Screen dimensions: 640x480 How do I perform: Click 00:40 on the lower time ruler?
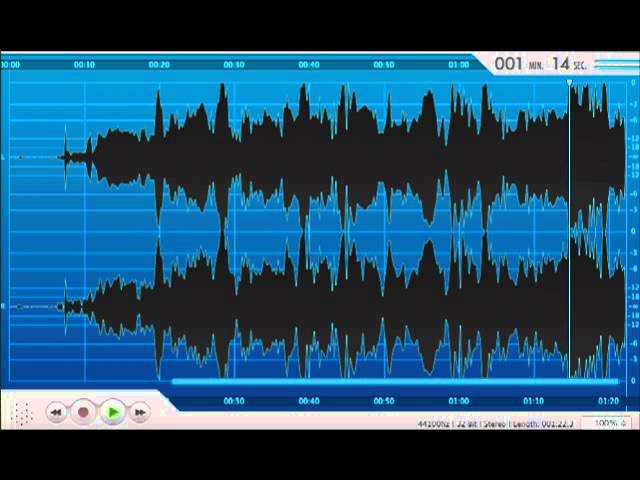tap(309, 401)
